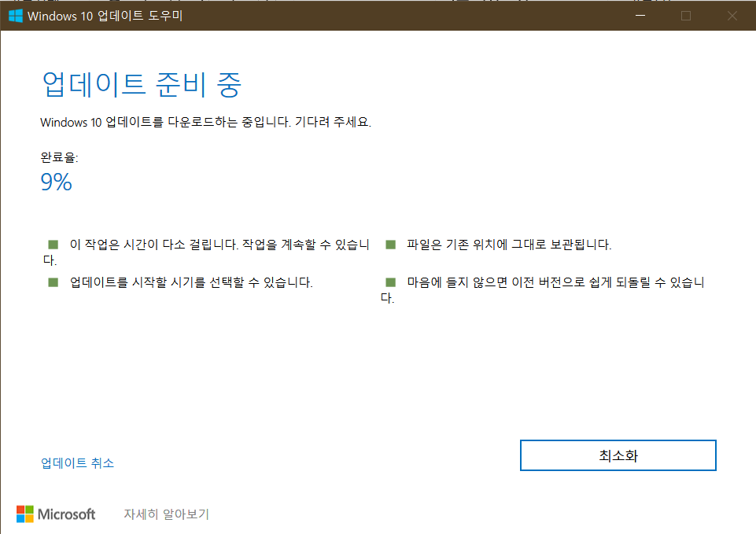
Task: Click the Windows 10 업데이트 도우미 window title
Action: click(105, 16)
